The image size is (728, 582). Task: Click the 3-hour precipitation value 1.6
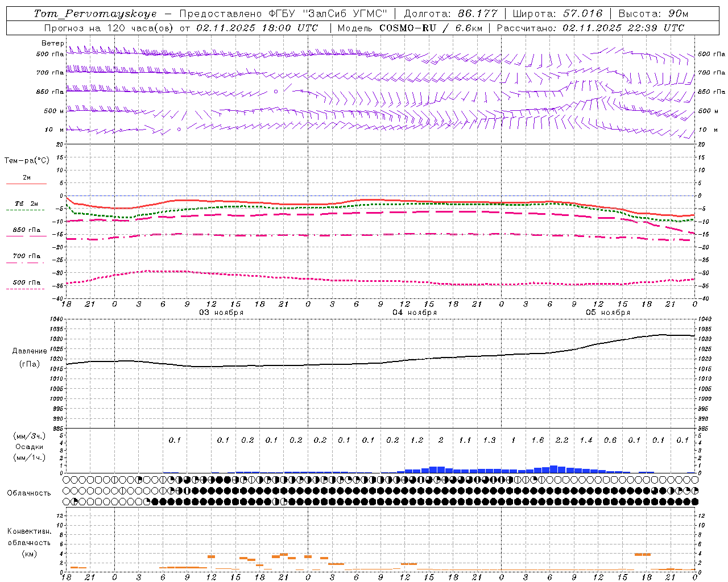tap(537, 440)
